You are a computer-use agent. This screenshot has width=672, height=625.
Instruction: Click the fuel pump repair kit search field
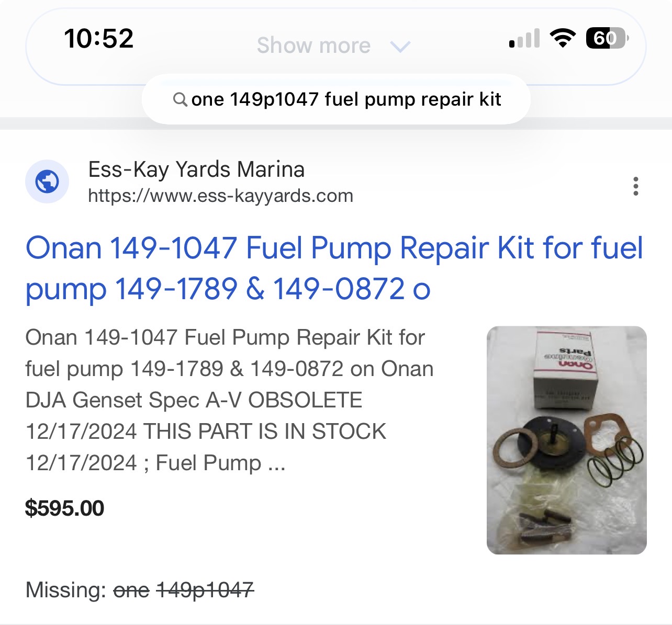346,99
